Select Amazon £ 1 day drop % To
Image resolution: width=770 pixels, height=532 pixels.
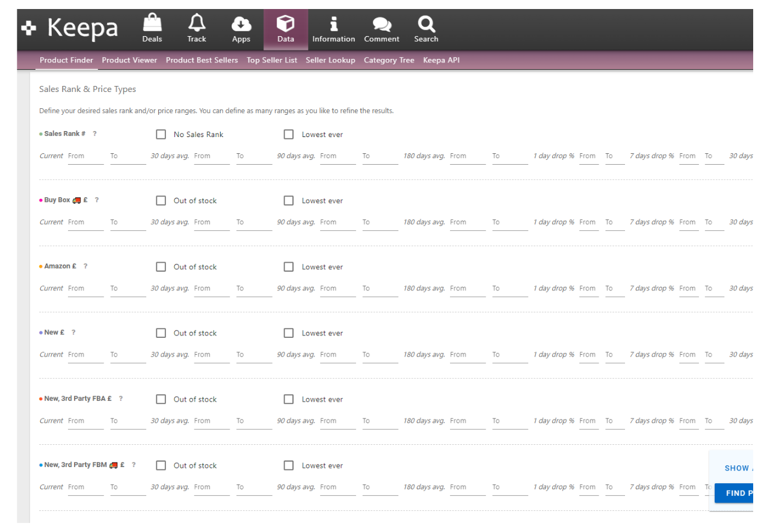tap(615, 289)
